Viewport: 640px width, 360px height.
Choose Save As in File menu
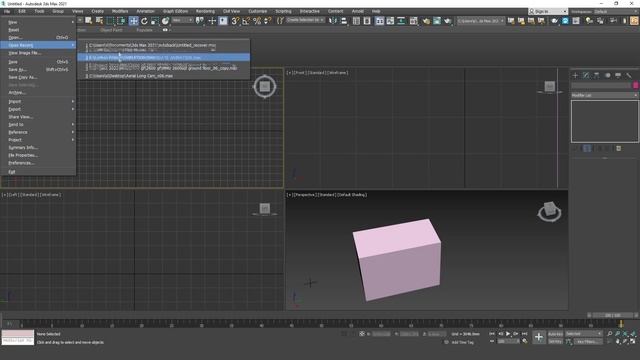(38, 70)
